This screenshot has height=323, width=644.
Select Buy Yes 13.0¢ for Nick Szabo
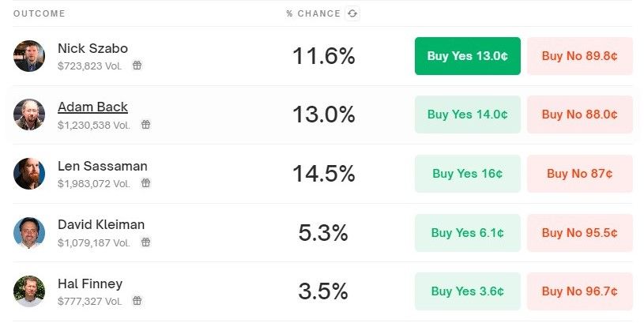click(467, 56)
